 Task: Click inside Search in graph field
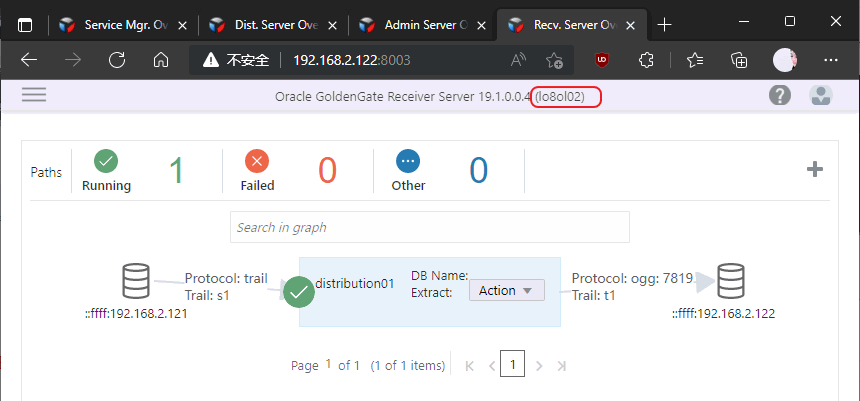coord(429,227)
